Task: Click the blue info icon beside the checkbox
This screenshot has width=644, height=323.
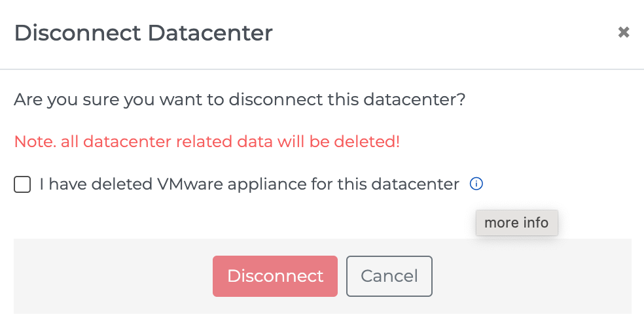Action: (x=476, y=184)
